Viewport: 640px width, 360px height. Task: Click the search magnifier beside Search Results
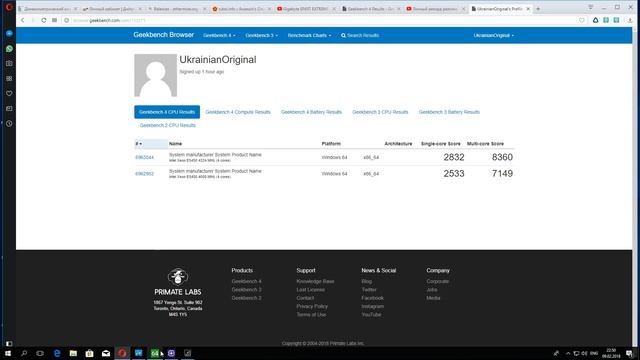(x=343, y=36)
